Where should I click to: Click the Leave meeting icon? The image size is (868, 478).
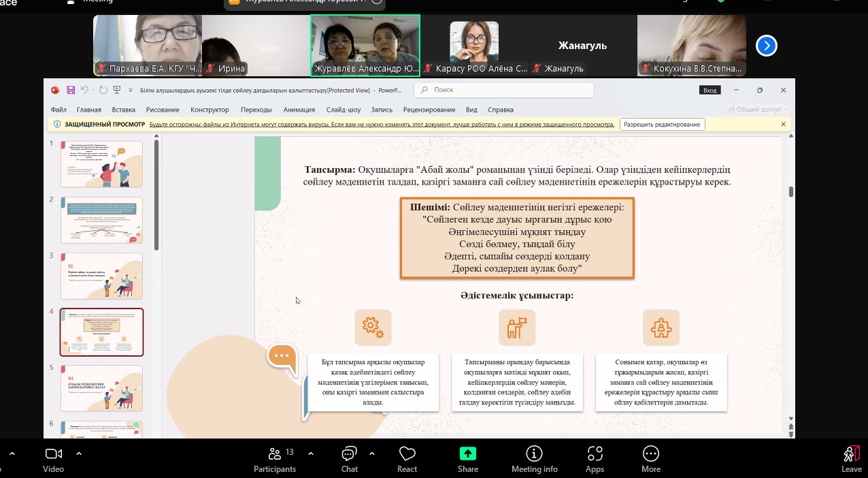point(851,454)
